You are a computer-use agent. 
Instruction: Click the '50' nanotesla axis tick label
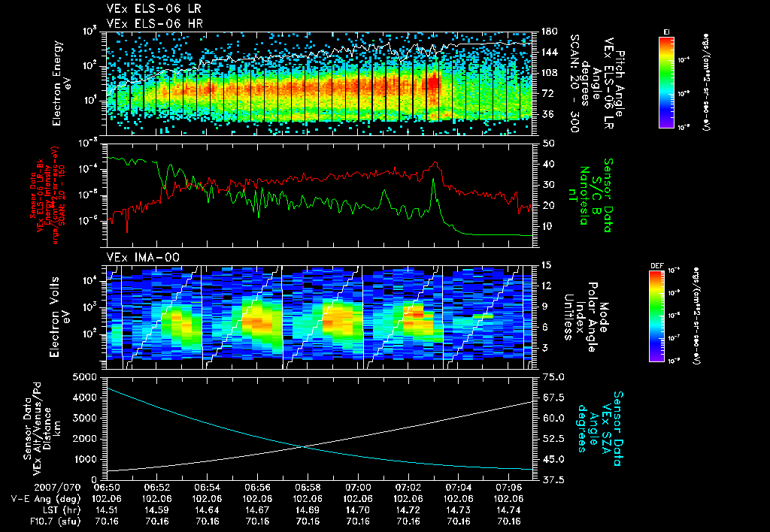pos(547,144)
